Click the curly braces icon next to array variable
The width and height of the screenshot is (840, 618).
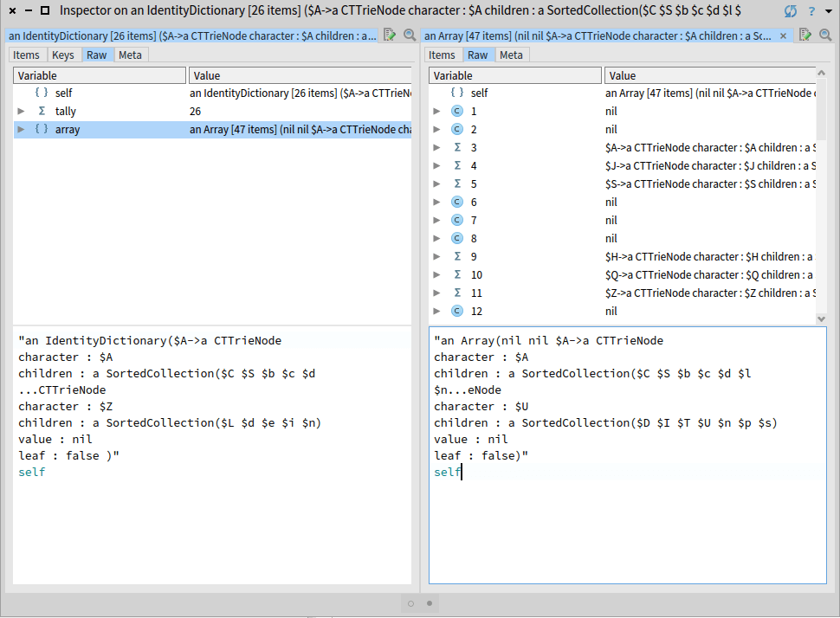click(x=42, y=130)
